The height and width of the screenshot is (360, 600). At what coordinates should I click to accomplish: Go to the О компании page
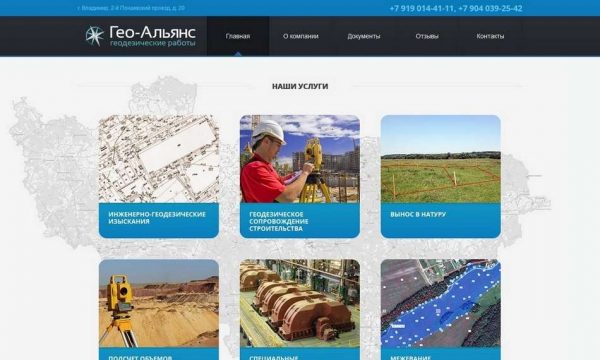coord(301,36)
